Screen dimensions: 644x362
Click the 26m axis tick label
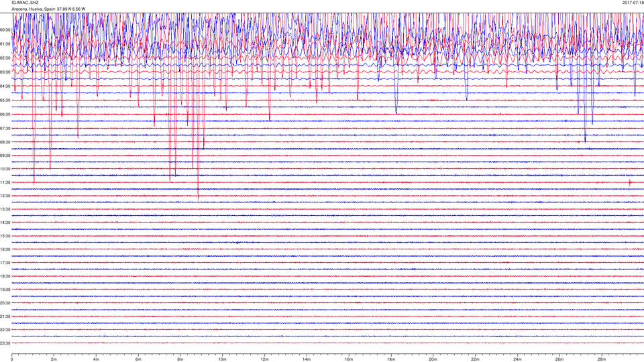[559, 359]
